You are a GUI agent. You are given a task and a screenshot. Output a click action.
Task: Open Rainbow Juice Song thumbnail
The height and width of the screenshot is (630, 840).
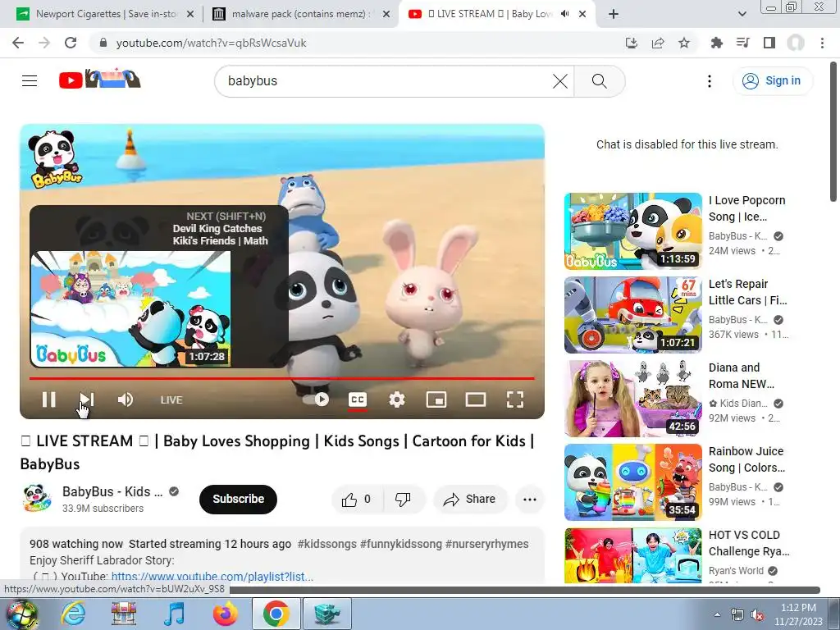pyautogui.click(x=633, y=482)
